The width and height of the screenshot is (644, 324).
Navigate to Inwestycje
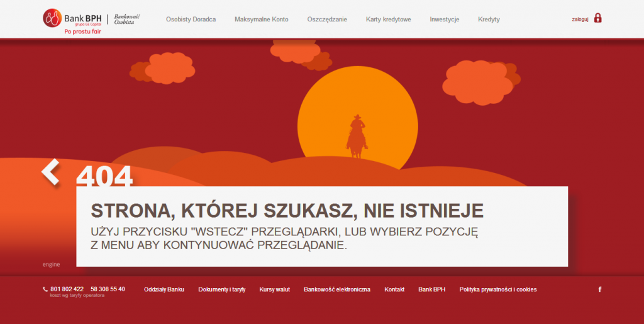(444, 20)
